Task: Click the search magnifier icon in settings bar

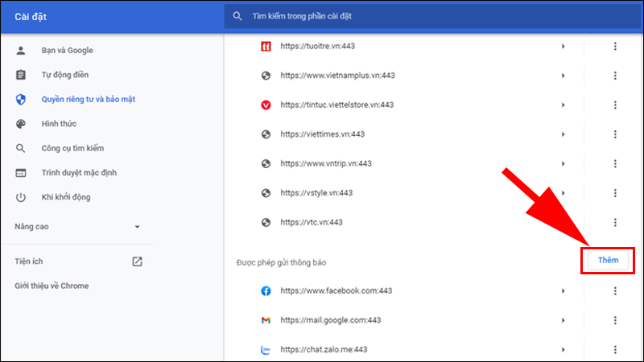Action: coord(237,16)
